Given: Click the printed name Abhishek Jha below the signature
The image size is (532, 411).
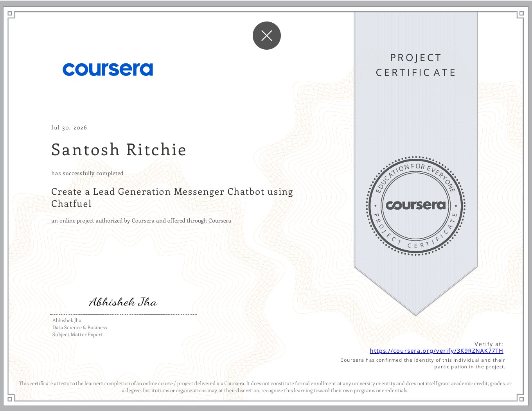Looking at the screenshot, I should pos(67,320).
